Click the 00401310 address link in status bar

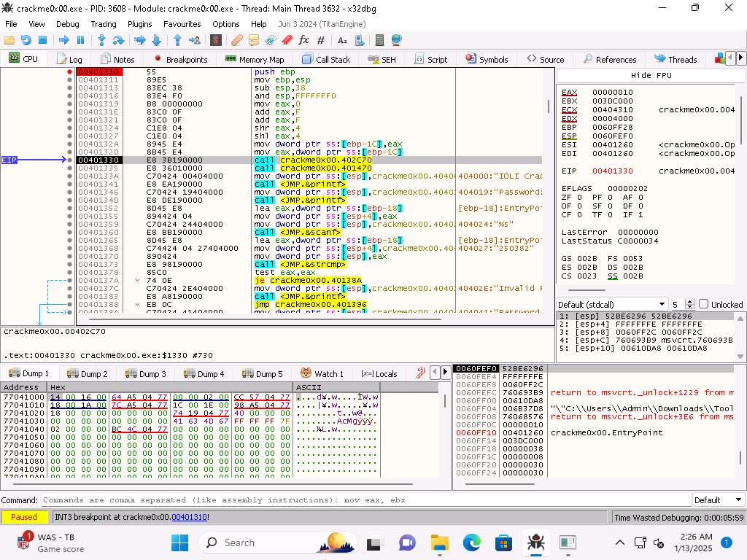pyautogui.click(x=190, y=517)
